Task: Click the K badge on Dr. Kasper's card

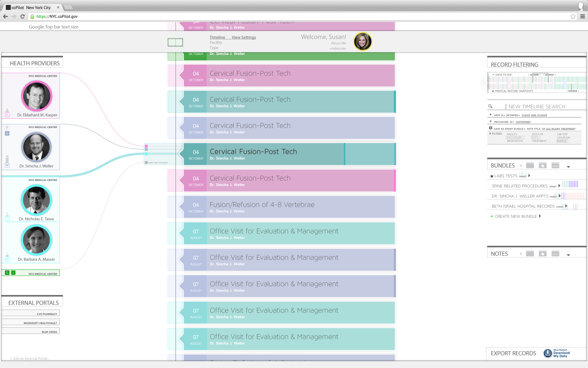Action: coord(7,115)
